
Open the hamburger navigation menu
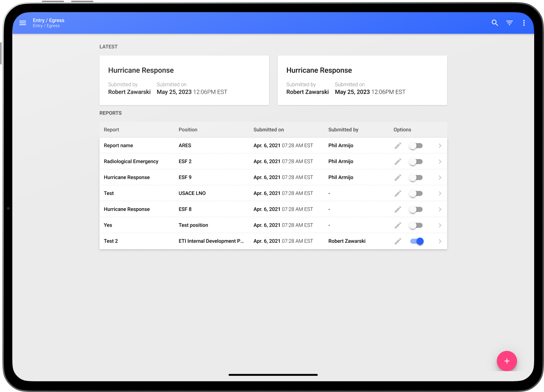[x=23, y=23]
